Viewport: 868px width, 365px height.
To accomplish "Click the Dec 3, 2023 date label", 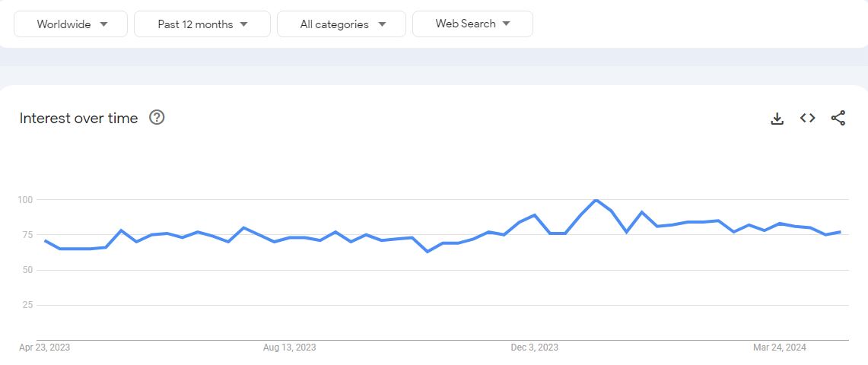I will tap(535, 348).
